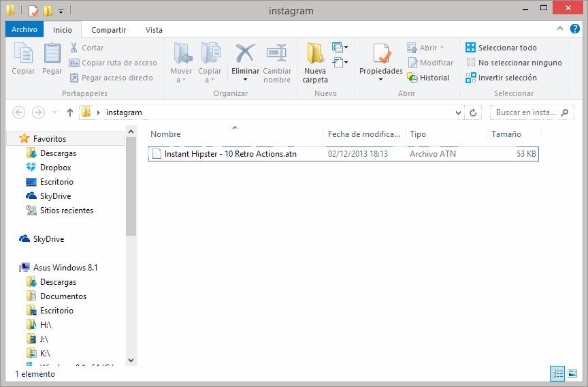Click the Pegar paste icon

tap(52, 54)
